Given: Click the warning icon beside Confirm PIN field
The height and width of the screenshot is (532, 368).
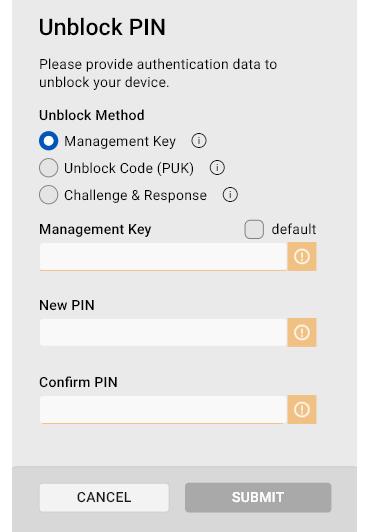Looking at the screenshot, I should tap(302, 410).
